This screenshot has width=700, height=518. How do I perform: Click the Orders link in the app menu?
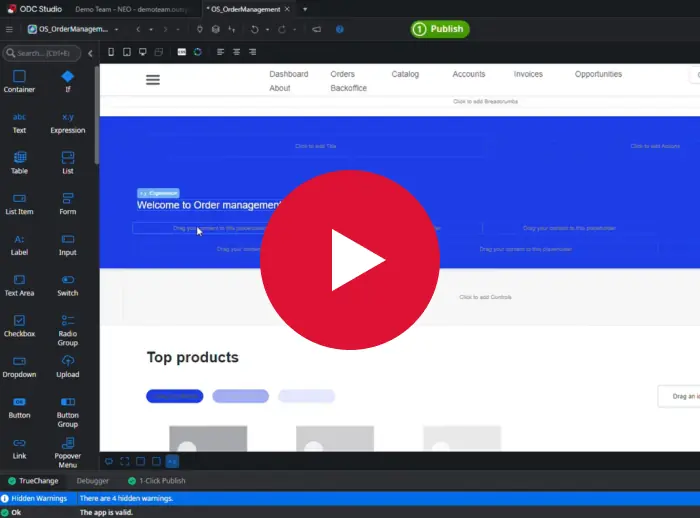[342, 74]
